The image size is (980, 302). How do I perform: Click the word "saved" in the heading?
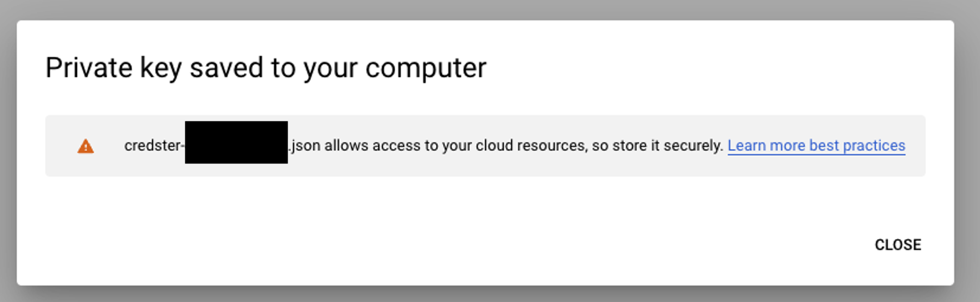coord(226,68)
